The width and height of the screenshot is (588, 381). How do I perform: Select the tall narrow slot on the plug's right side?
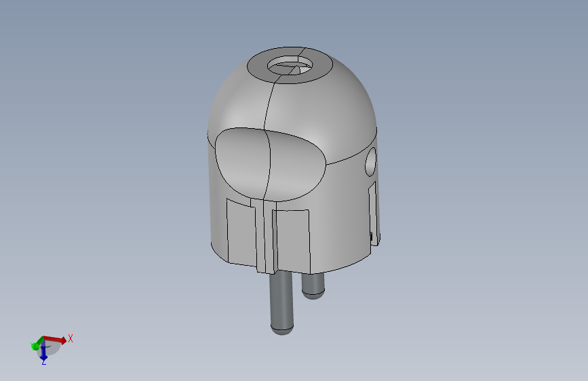[373, 213]
